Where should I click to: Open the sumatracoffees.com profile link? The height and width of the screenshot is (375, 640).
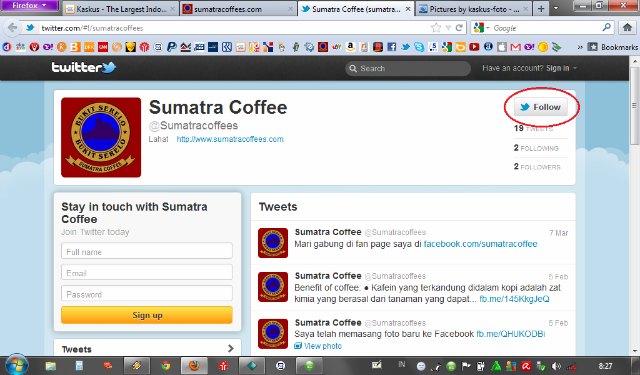[x=230, y=139]
